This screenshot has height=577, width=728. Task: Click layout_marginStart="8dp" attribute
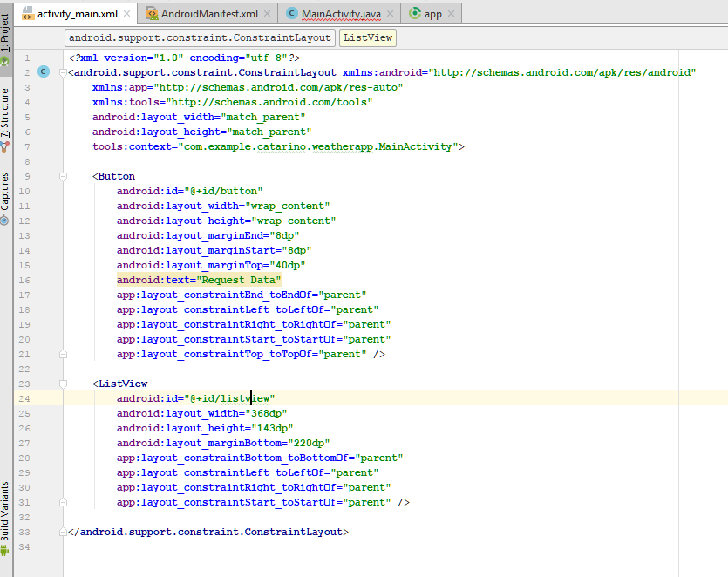tap(214, 250)
